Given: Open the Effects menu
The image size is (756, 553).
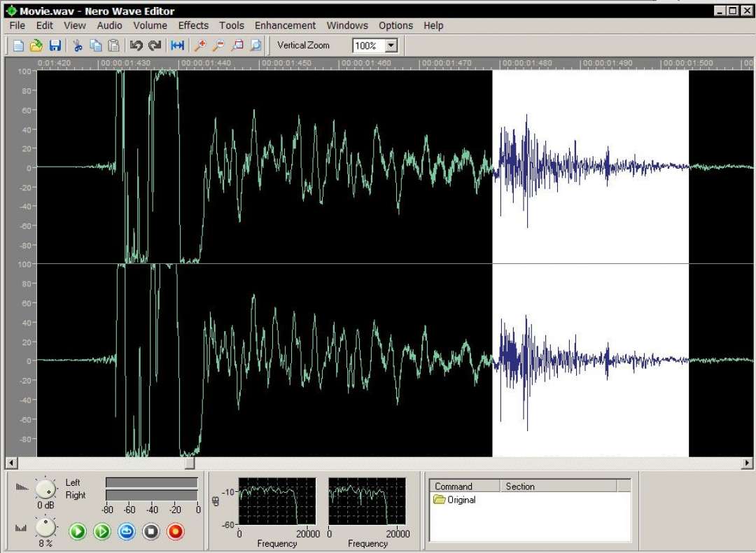Looking at the screenshot, I should pyautogui.click(x=193, y=25).
